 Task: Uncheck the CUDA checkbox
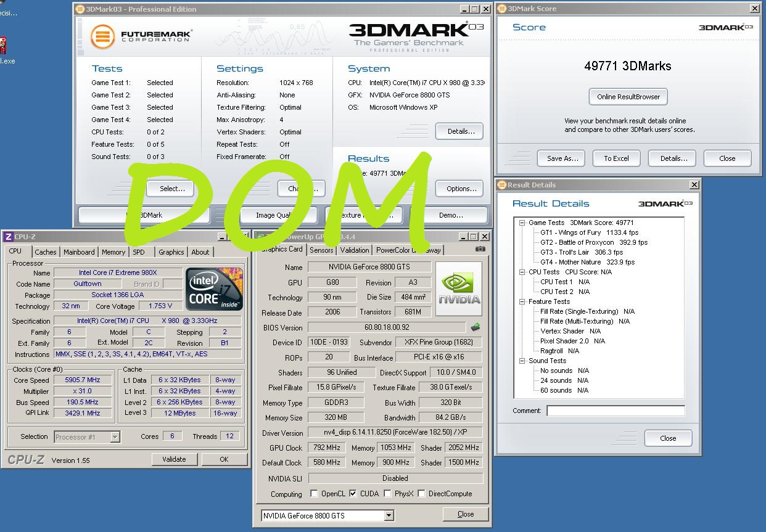pyautogui.click(x=353, y=494)
